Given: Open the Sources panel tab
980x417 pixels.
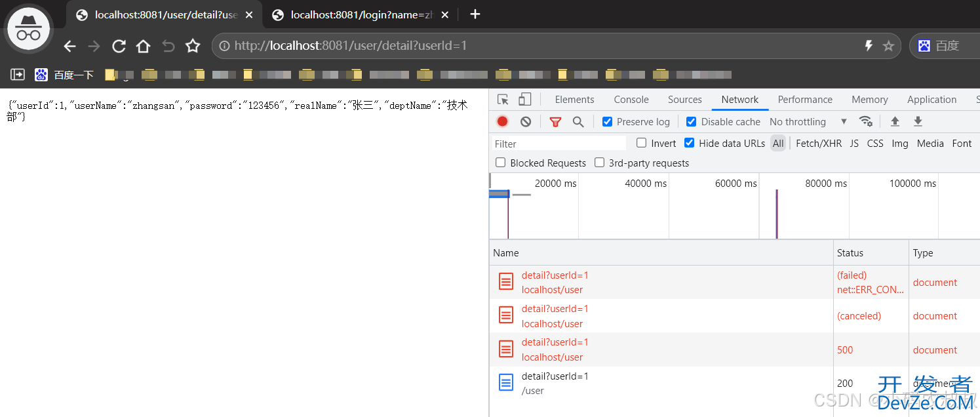Looking at the screenshot, I should pyautogui.click(x=685, y=100).
